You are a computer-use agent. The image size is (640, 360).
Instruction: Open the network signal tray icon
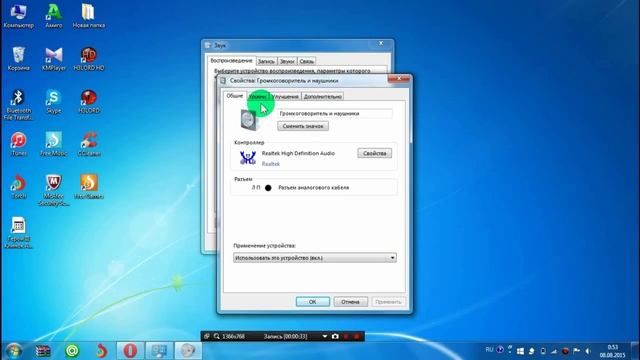point(554,351)
